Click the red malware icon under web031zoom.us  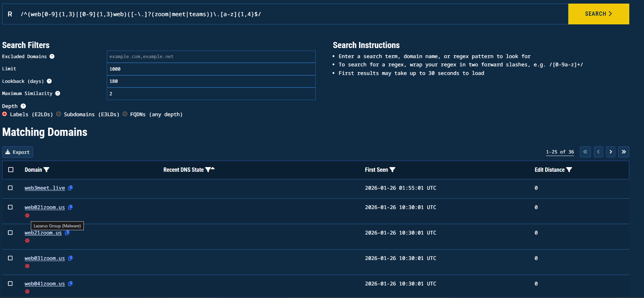(x=27, y=266)
